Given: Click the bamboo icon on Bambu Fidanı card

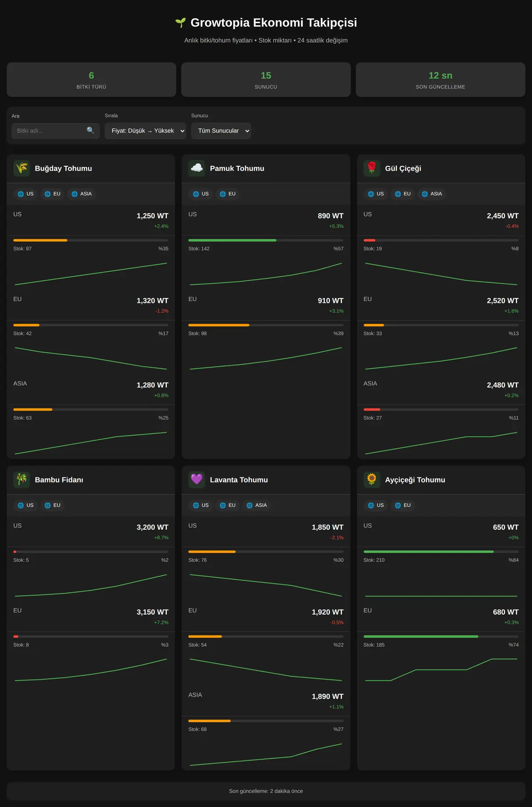Looking at the screenshot, I should [x=22, y=480].
